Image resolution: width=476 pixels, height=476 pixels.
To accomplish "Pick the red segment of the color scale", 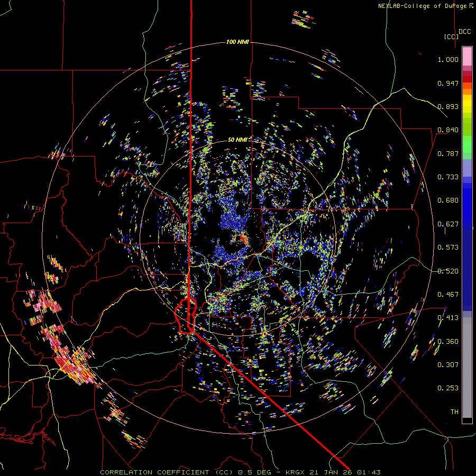I will pos(467,79).
